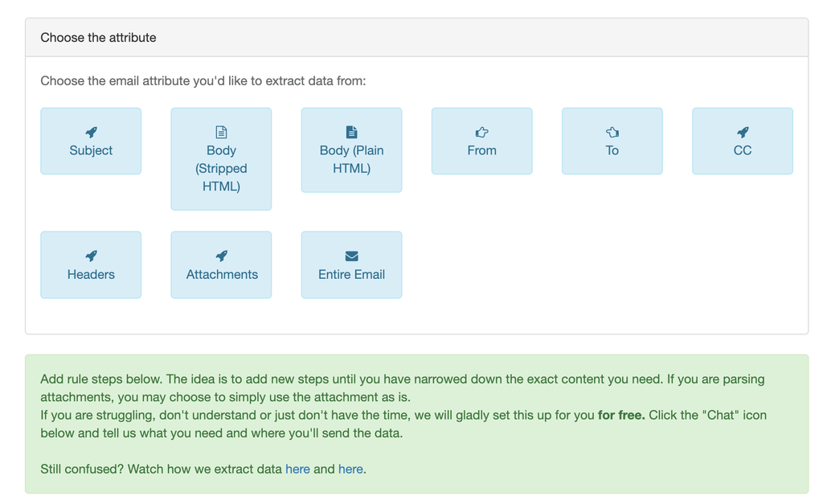Open the second 'here' video link

[350, 469]
